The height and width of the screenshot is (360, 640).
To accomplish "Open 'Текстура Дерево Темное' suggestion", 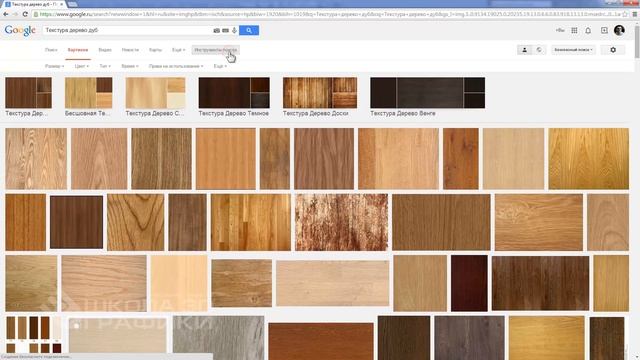I will (x=234, y=97).
